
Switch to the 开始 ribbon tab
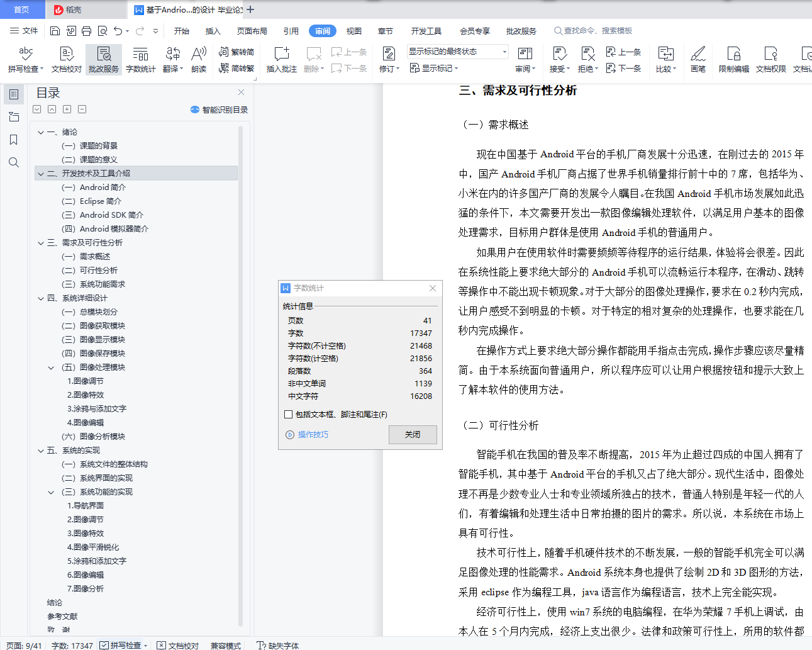coord(182,31)
